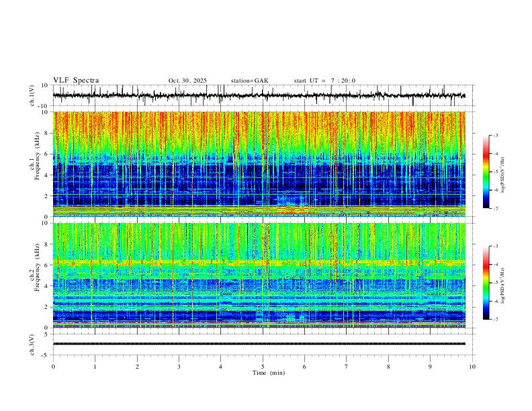532x411 pixels.
Task: Click the "2" tick on the Time axis
Action: (x=137, y=367)
